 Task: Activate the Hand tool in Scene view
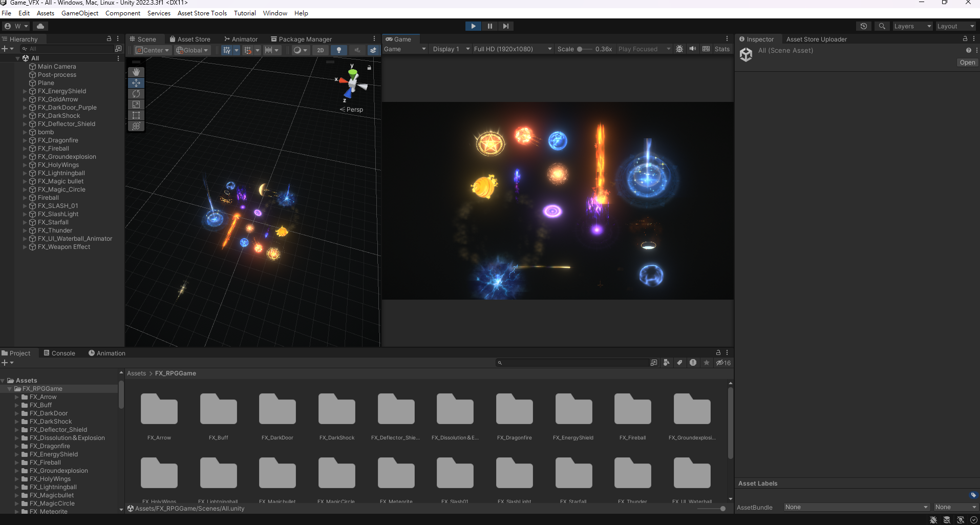(x=136, y=72)
